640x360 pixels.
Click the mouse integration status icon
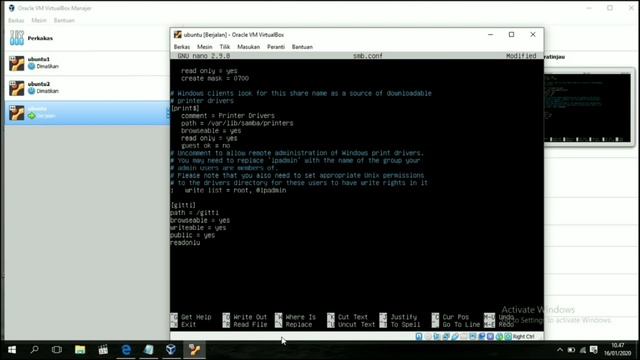point(500,336)
